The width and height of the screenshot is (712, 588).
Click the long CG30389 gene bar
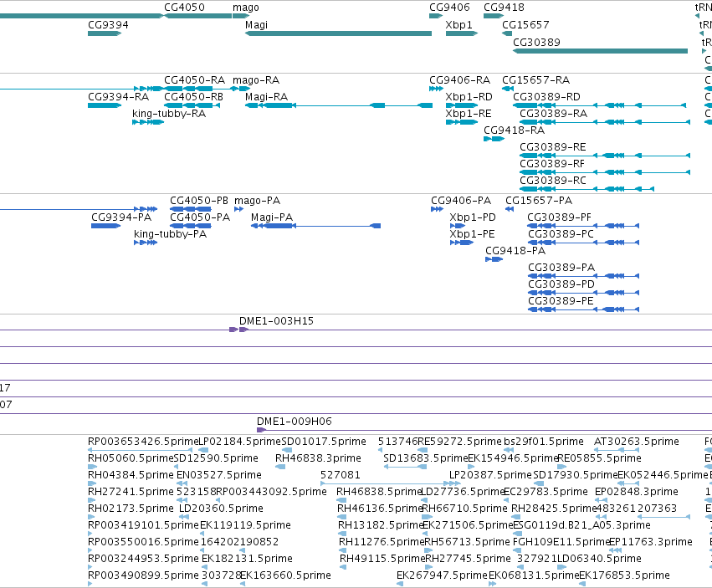pos(600,51)
